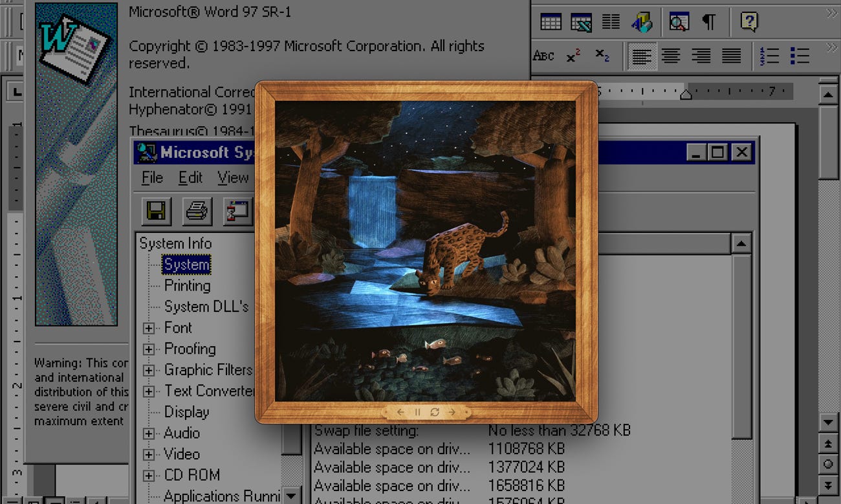
Task: Expand the Audio tree node
Action: click(149, 433)
